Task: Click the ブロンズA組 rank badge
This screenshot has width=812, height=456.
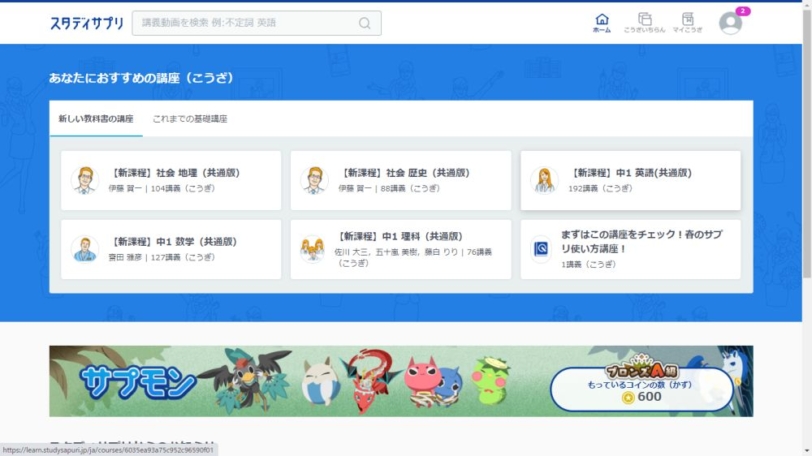Action: 642,367
